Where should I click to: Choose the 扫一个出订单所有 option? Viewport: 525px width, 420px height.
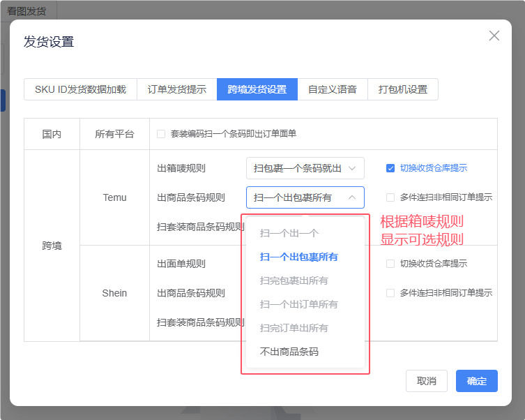tap(298, 304)
